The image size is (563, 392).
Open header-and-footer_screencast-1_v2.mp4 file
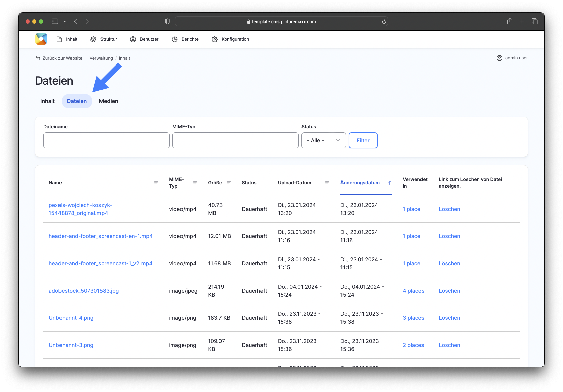[x=100, y=263]
